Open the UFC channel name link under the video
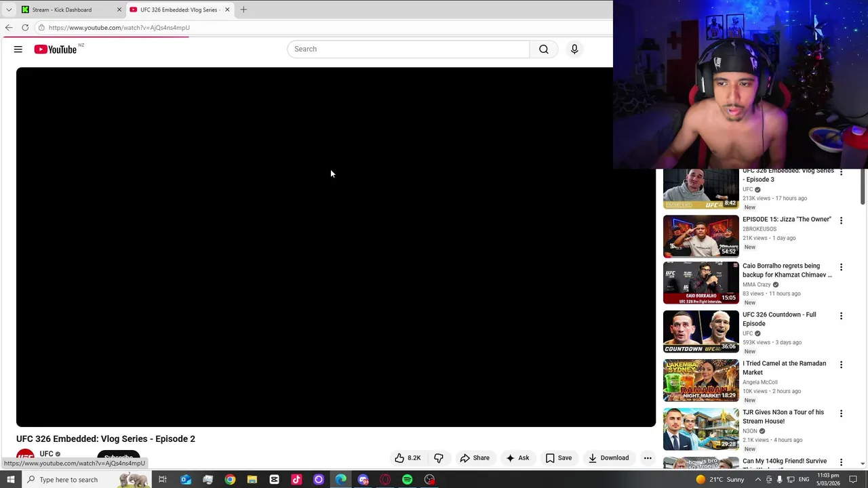Image resolution: width=868 pixels, height=488 pixels. point(46,454)
